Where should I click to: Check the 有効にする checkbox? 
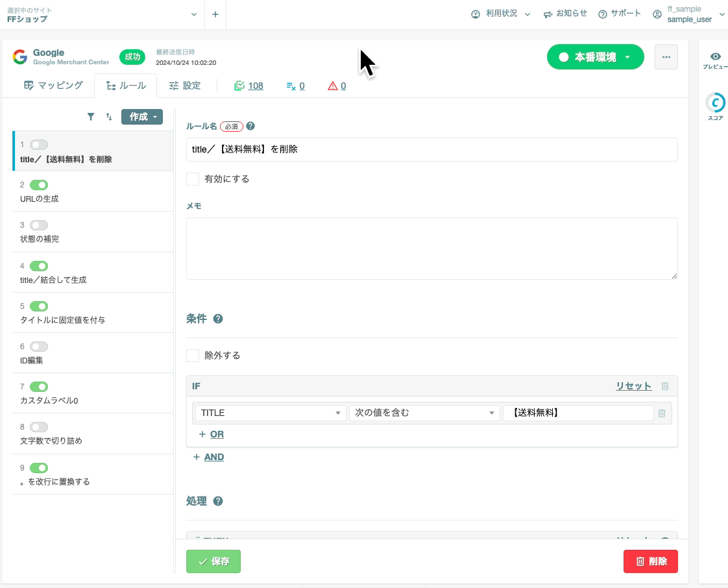click(x=193, y=179)
